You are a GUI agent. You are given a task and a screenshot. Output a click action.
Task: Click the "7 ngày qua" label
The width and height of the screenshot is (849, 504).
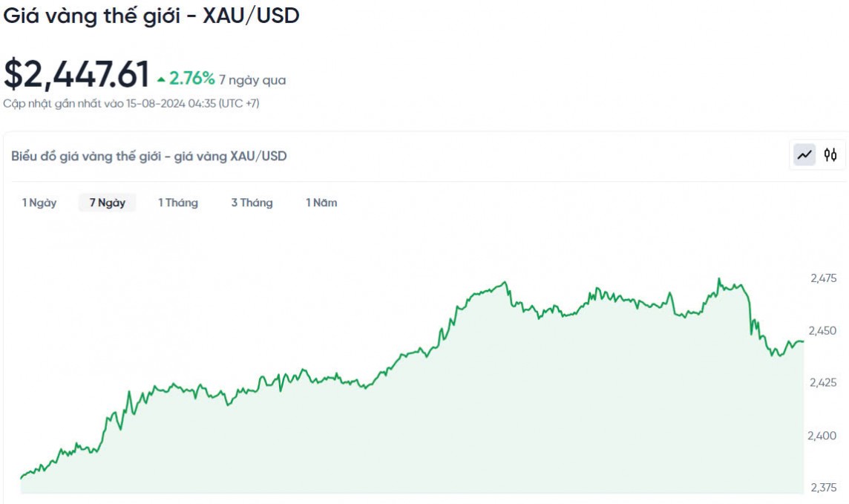tap(252, 80)
